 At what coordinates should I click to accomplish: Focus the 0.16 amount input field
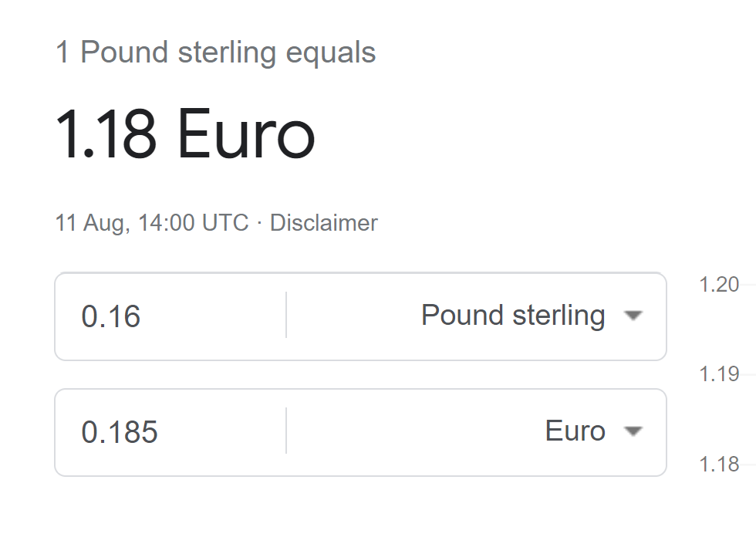coord(170,316)
